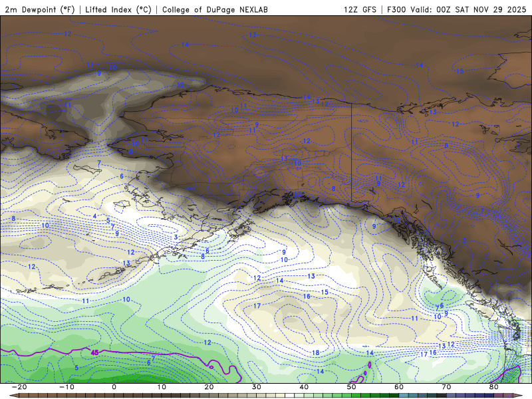Click the "30" value on the color scale
Viewport: 532px width, 399px height.
257,387
